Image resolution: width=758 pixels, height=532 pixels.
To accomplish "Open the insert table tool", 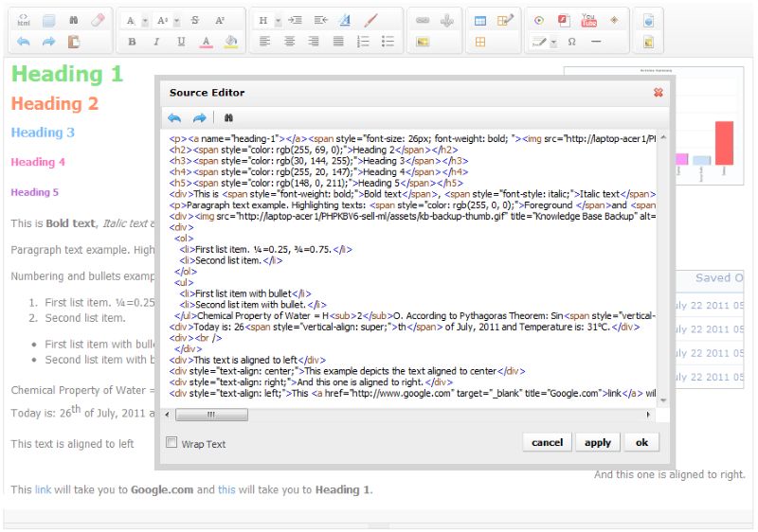I will click(480, 20).
